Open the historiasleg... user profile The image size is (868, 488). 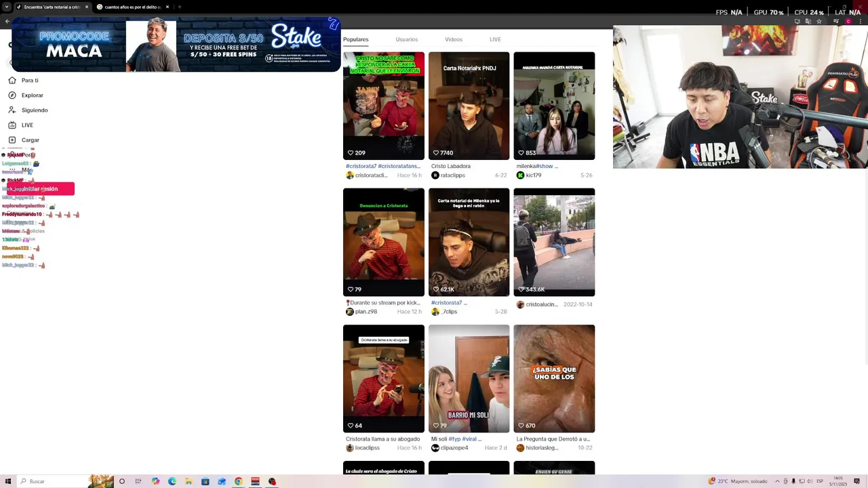click(x=537, y=448)
